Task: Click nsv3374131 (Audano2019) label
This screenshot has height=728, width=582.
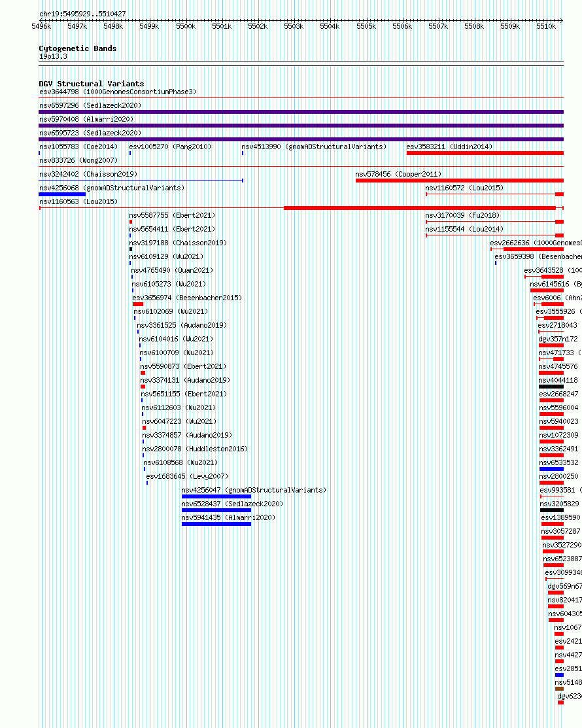Action: (x=185, y=380)
